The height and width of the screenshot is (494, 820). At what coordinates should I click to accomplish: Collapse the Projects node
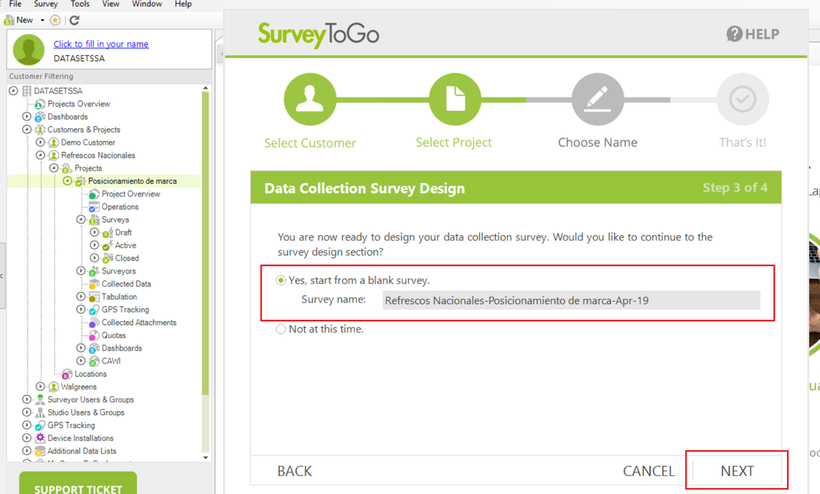point(54,168)
